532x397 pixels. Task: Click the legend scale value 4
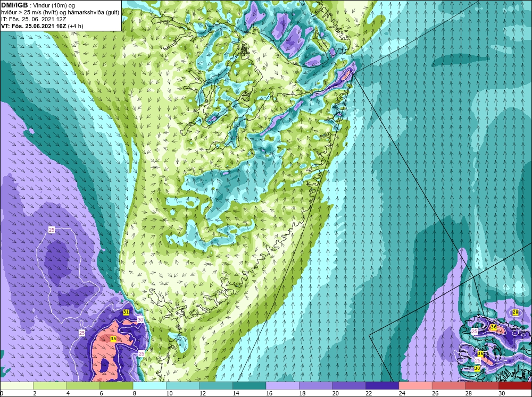(68, 393)
